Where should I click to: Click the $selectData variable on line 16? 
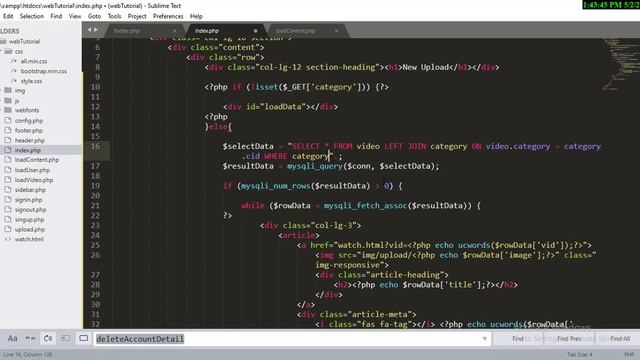[x=248, y=146]
